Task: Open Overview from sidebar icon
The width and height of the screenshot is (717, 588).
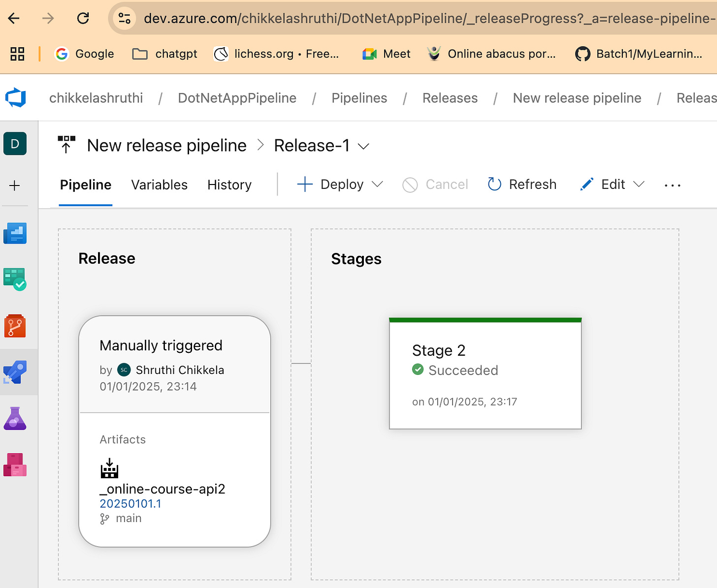Action: pos(15,233)
